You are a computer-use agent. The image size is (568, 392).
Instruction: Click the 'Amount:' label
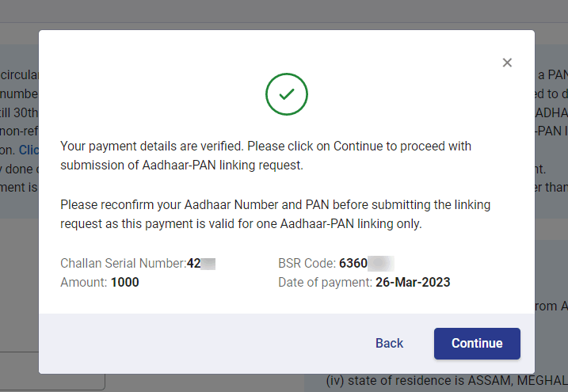(x=84, y=283)
